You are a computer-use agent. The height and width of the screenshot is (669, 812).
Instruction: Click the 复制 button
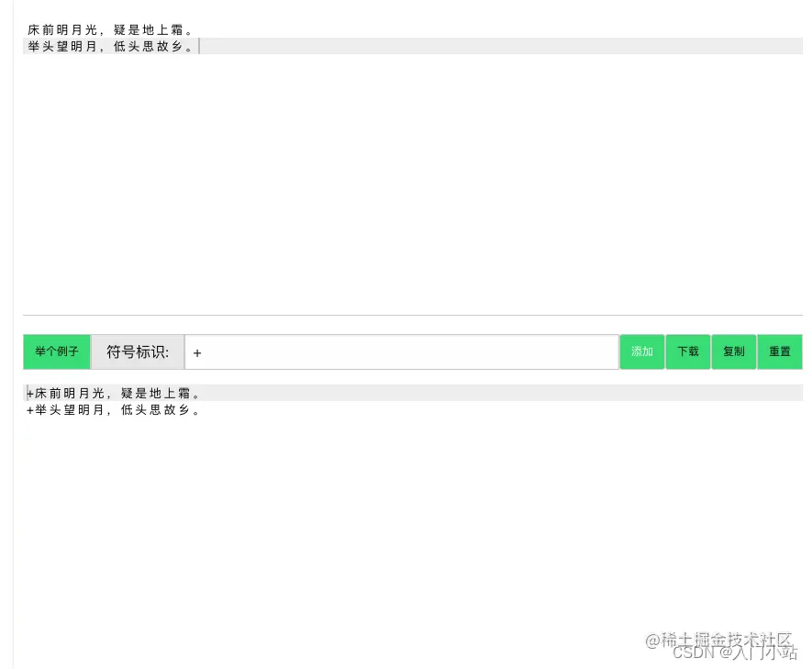(734, 351)
